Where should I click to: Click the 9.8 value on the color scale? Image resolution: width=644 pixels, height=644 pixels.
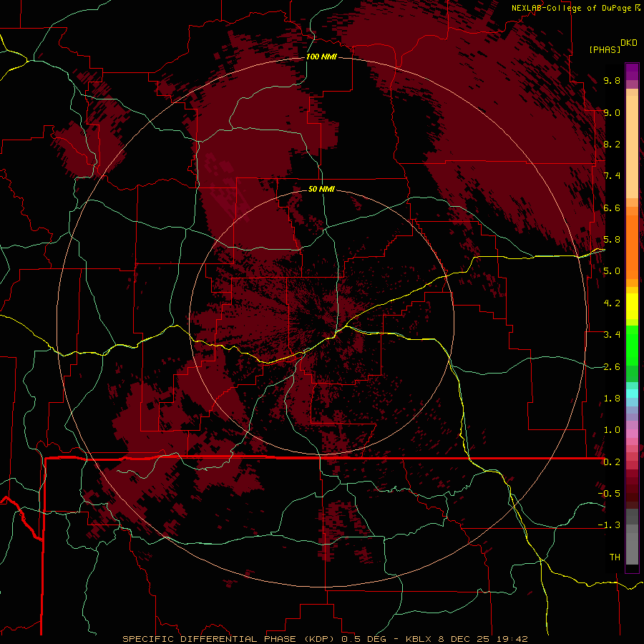[x=612, y=80]
